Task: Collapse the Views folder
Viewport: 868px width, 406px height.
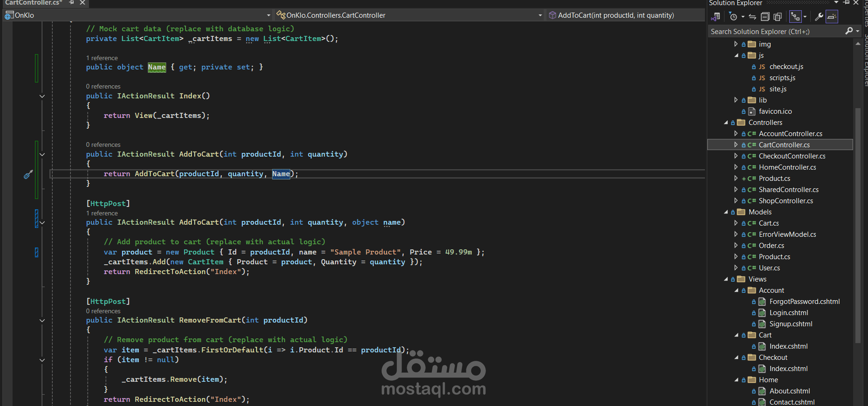Action: pos(725,279)
